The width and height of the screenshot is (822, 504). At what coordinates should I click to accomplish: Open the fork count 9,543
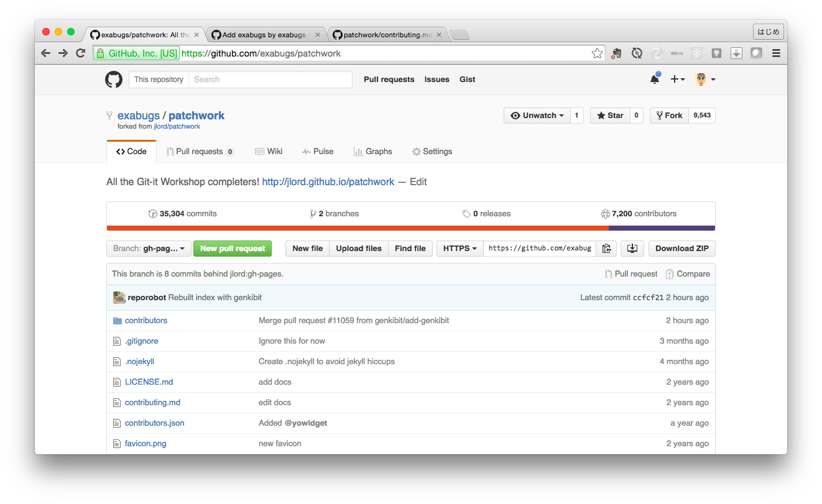[702, 116]
